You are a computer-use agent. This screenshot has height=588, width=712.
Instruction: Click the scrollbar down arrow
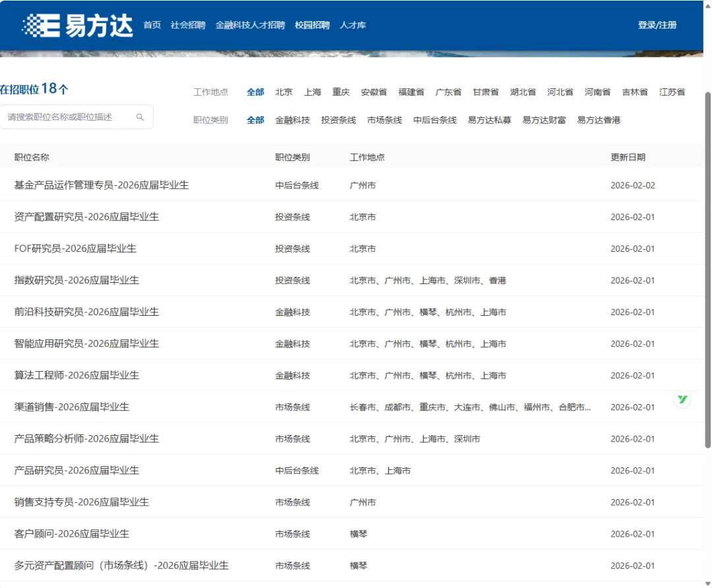click(x=707, y=583)
